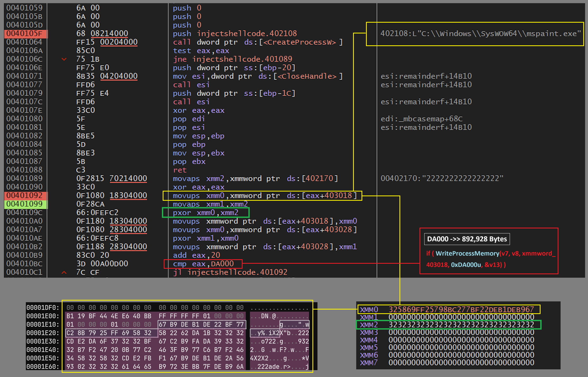The height and width of the screenshot is (377, 588).
Task: Select the ret instruction at 00401088
Action: click(180, 170)
